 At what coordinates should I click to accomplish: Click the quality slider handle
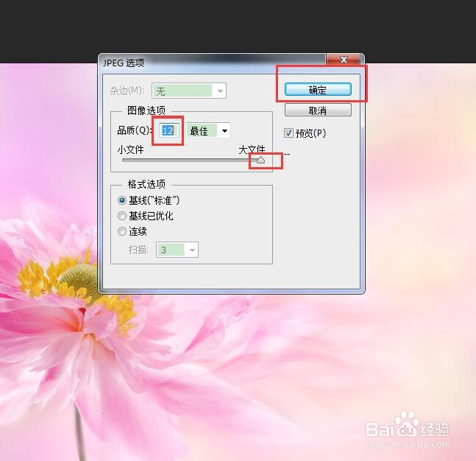click(x=260, y=160)
